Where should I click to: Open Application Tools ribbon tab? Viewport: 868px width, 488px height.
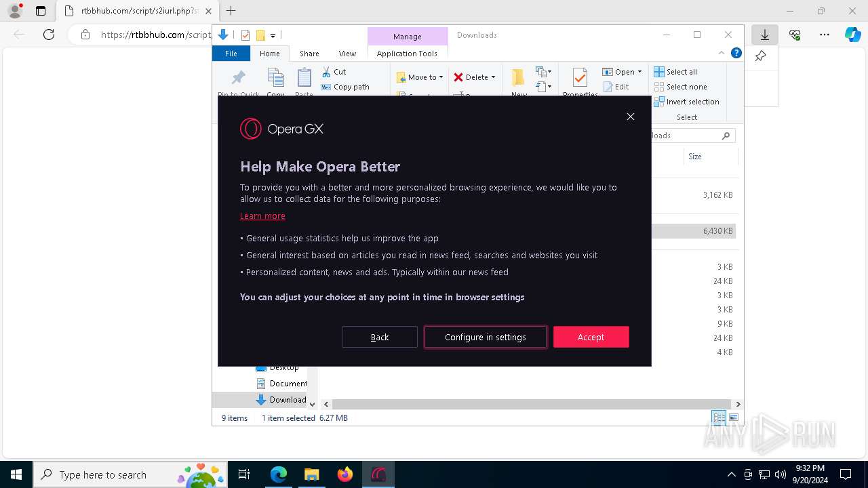(407, 54)
